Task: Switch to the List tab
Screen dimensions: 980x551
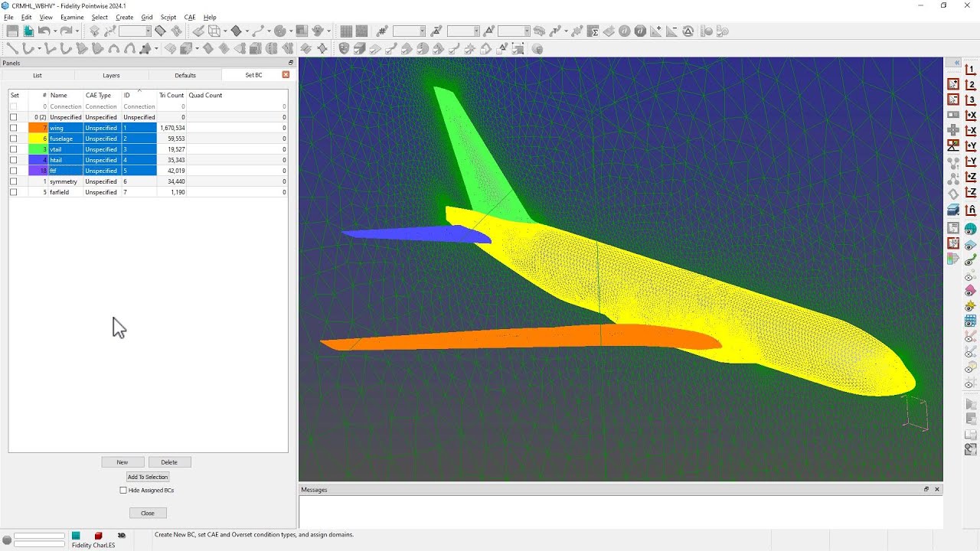Action: click(x=38, y=75)
